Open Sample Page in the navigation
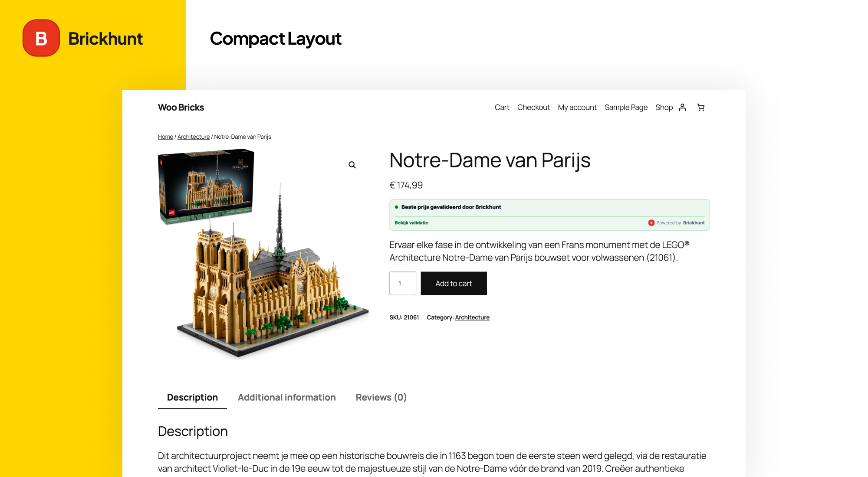Image resolution: width=868 pixels, height=477 pixels. point(626,107)
